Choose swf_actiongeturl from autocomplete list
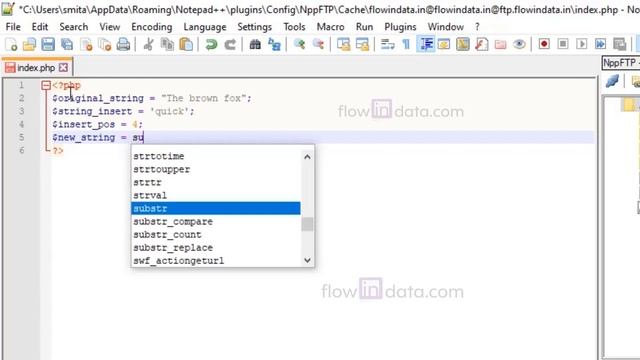The height and width of the screenshot is (360, 640). click(216, 260)
